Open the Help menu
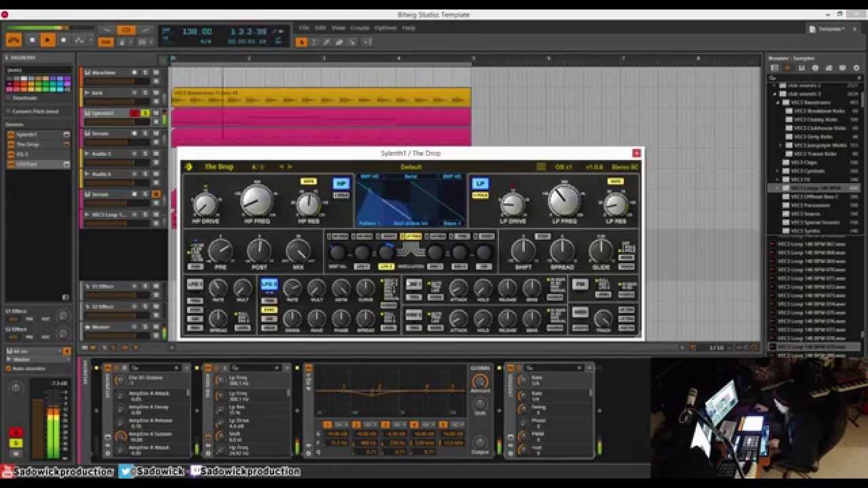868x488 pixels. [x=408, y=28]
